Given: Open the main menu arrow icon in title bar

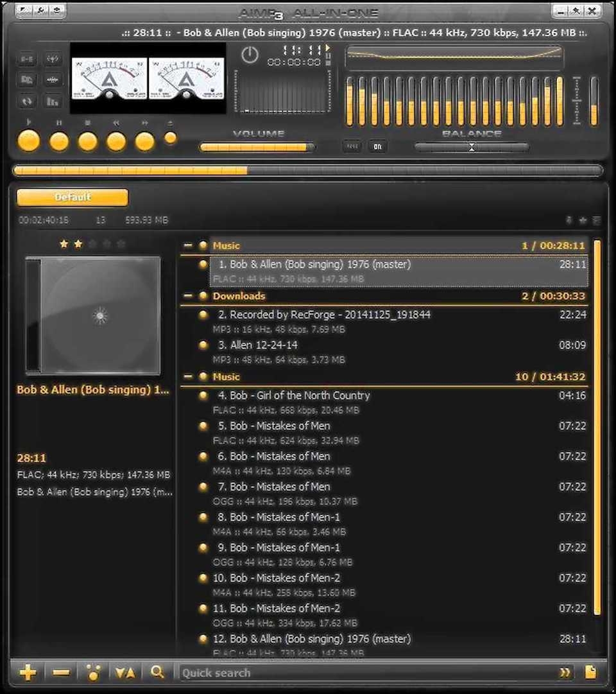Looking at the screenshot, I should (24, 10).
